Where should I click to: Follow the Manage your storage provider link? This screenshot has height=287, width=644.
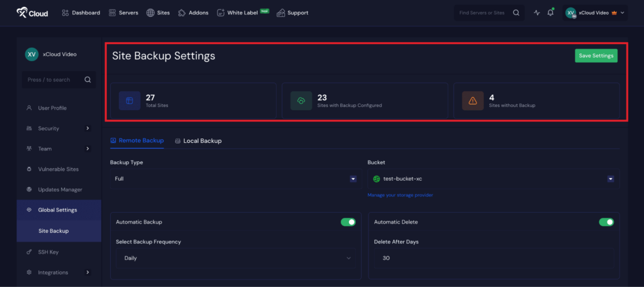[x=400, y=195]
